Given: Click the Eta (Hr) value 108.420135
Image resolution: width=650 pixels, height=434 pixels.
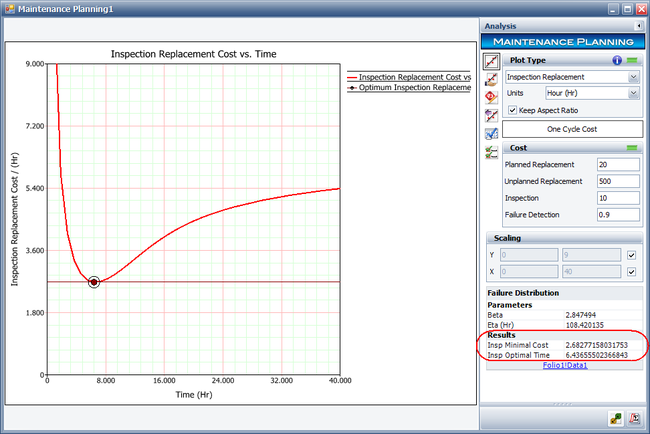Looking at the screenshot, I should coord(585,325).
